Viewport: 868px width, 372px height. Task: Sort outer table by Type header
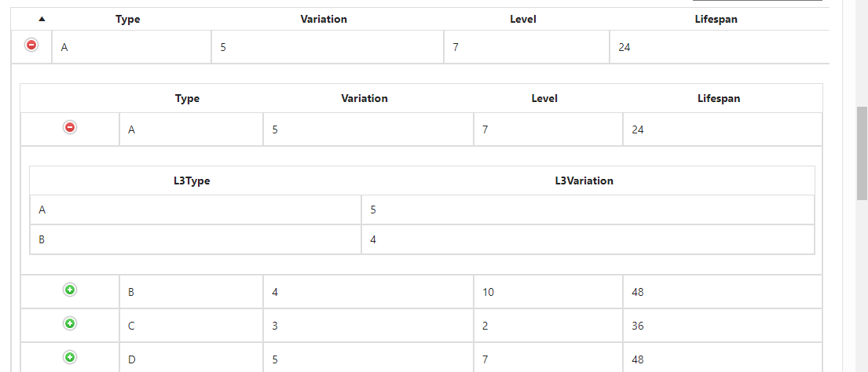click(127, 20)
